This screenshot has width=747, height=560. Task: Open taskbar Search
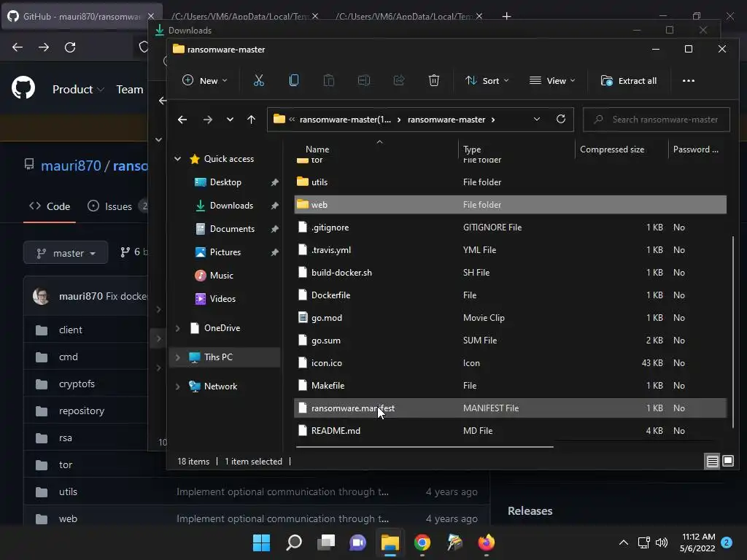point(294,542)
